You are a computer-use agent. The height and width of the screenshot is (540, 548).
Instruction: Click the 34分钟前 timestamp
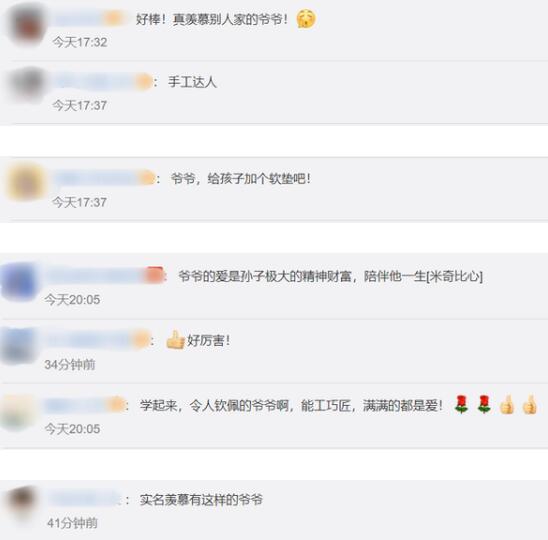[x=70, y=365]
